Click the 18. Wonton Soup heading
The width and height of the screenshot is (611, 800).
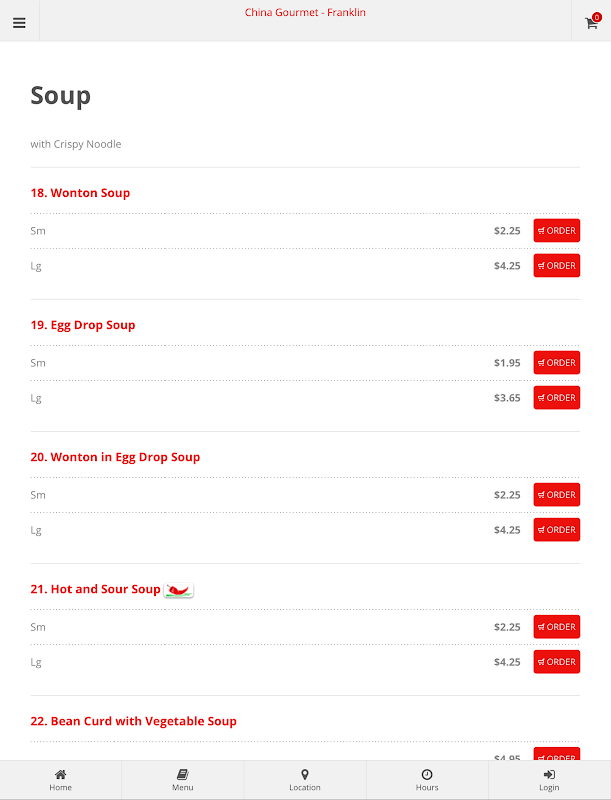[x=80, y=193]
